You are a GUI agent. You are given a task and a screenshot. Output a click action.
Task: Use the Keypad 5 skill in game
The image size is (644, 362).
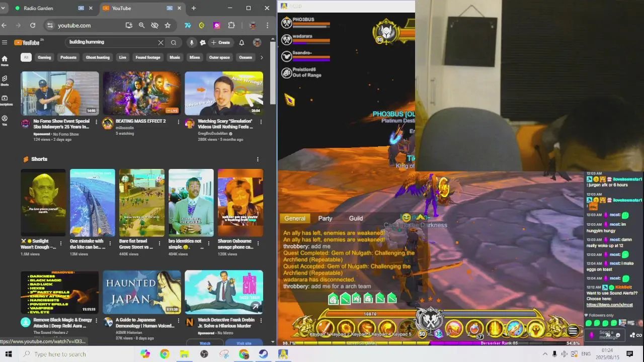pyautogui.click(x=407, y=328)
